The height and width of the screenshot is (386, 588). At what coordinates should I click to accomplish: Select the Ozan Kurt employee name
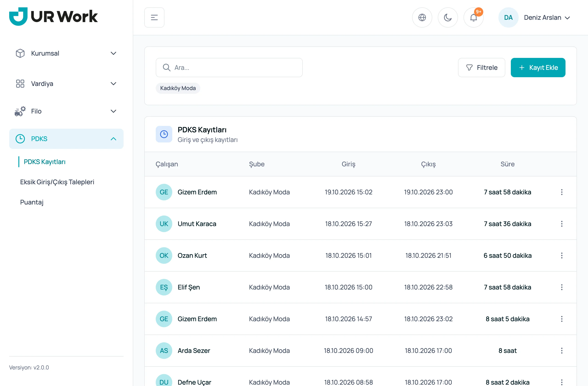192,255
